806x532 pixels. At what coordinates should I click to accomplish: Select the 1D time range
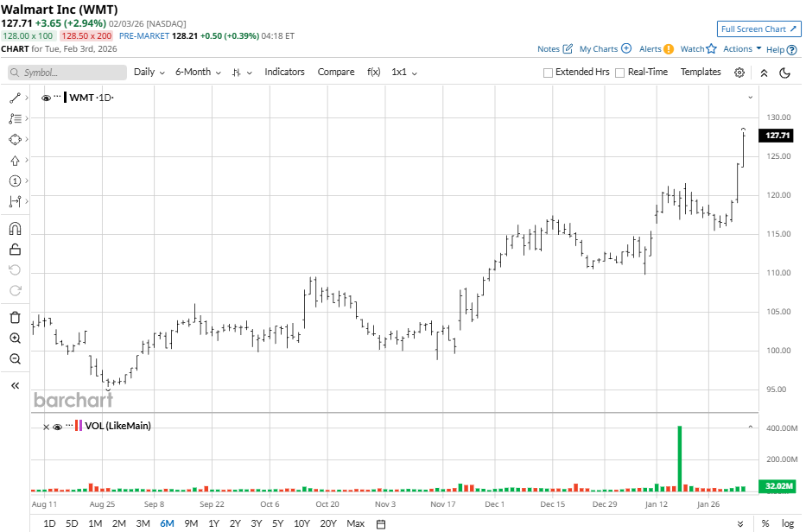click(49, 523)
